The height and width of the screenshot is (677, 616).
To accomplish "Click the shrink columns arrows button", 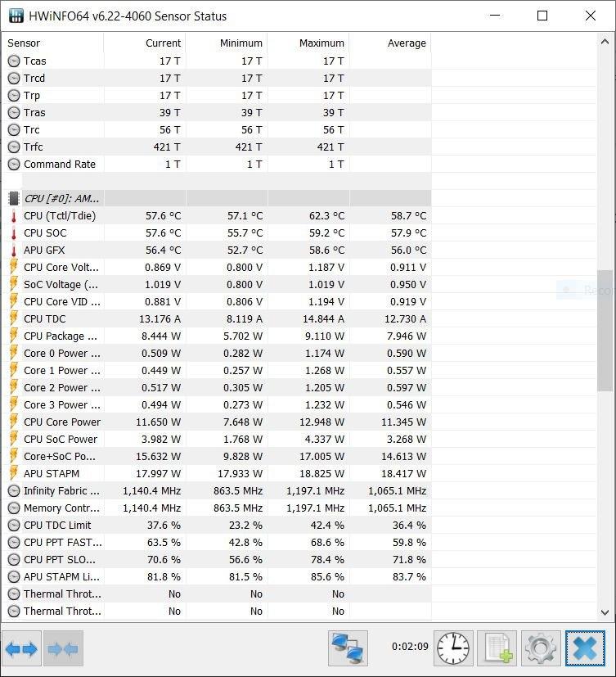I will pos(63,649).
